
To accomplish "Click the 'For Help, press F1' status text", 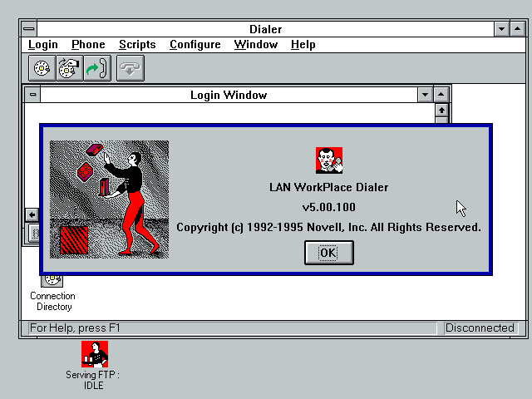I will pos(75,328).
